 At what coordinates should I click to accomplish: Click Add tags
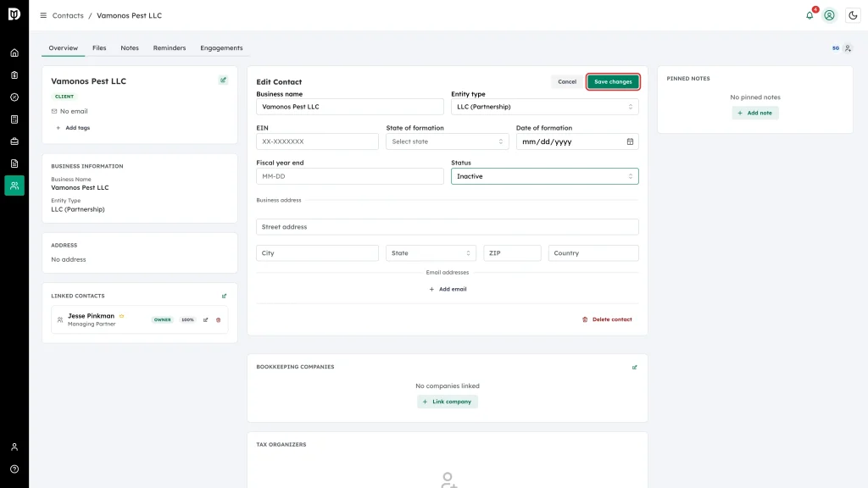click(x=73, y=128)
